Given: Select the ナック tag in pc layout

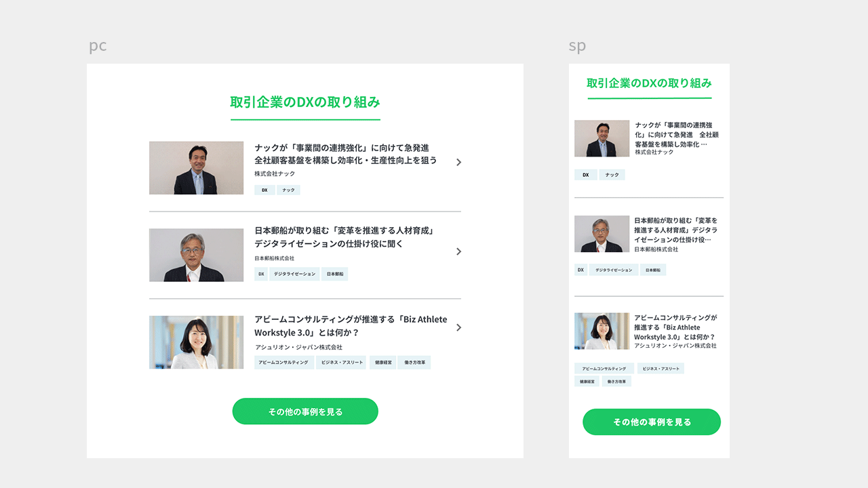Looking at the screenshot, I should (288, 190).
